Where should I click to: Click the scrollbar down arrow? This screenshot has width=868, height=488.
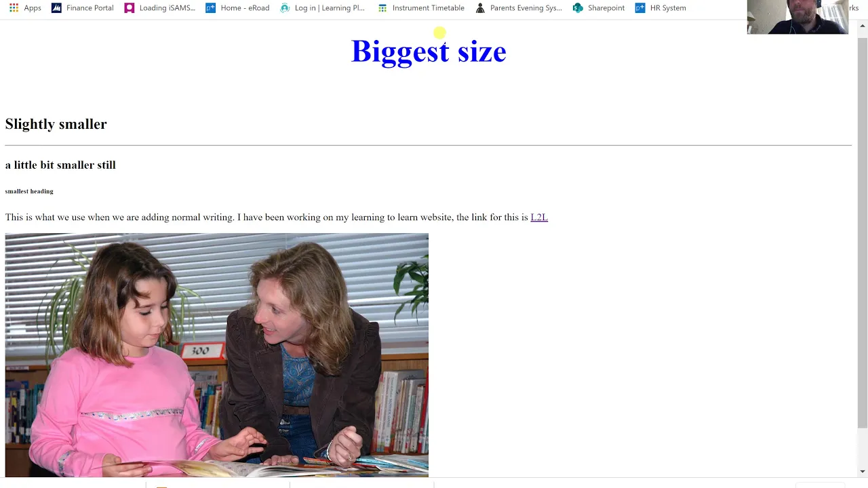(x=863, y=471)
